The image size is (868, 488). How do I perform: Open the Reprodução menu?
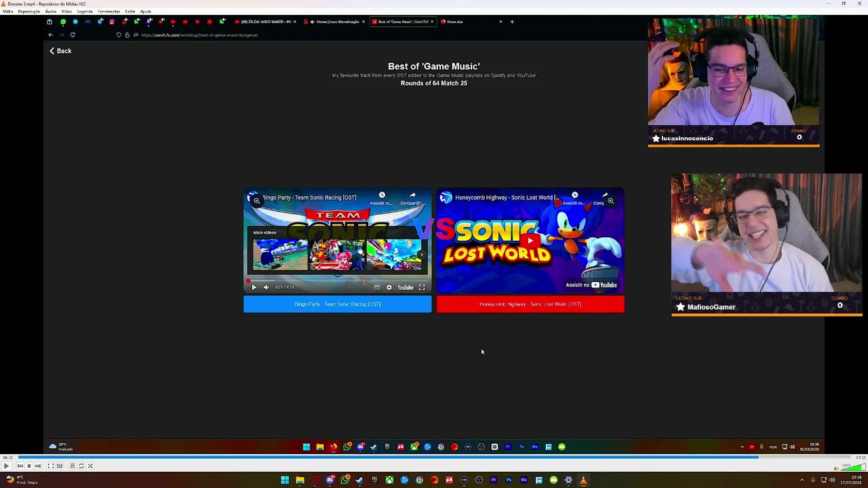28,12
